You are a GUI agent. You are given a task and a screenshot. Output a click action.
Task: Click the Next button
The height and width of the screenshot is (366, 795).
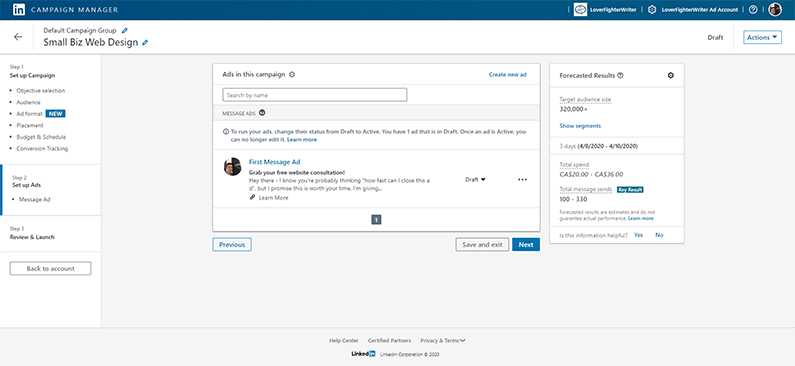point(526,244)
